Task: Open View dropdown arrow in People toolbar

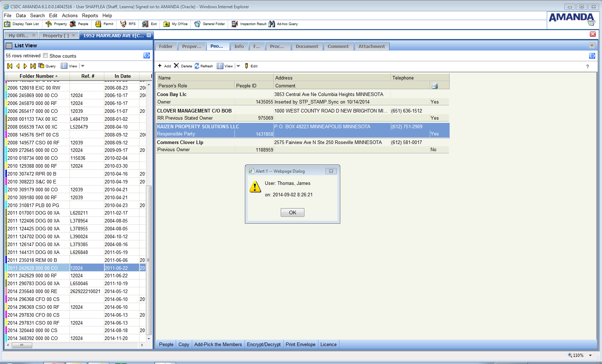Action: (238, 66)
